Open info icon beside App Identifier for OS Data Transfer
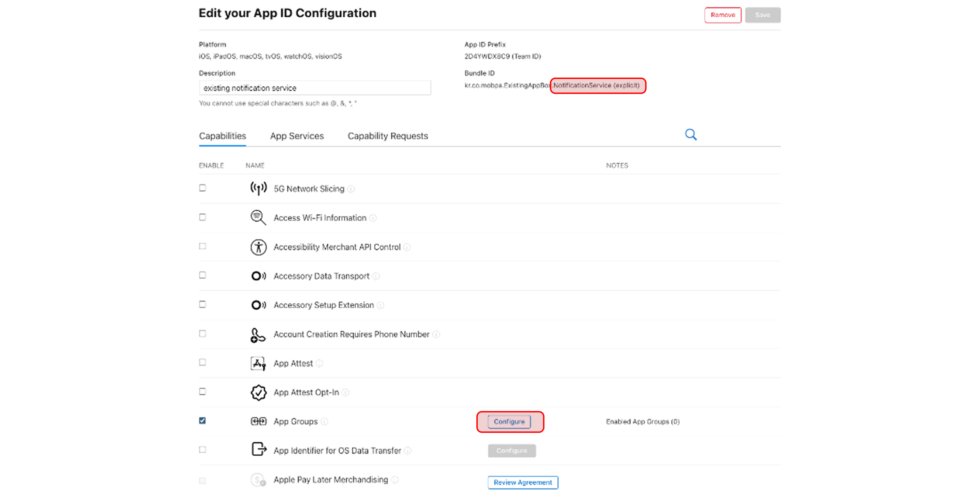980x490 pixels. click(x=408, y=451)
